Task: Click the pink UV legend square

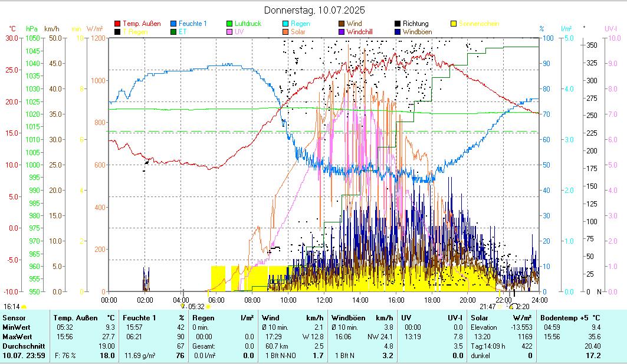Action: [230, 32]
